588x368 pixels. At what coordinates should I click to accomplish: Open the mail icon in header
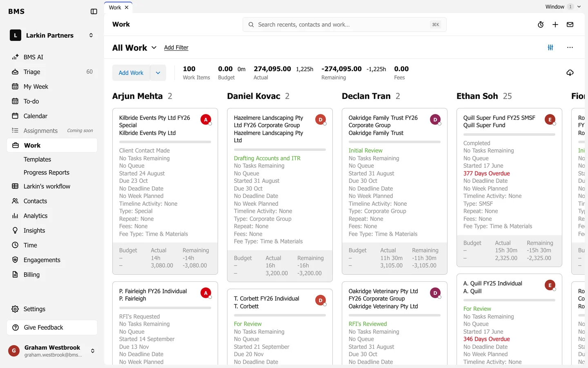tap(570, 25)
